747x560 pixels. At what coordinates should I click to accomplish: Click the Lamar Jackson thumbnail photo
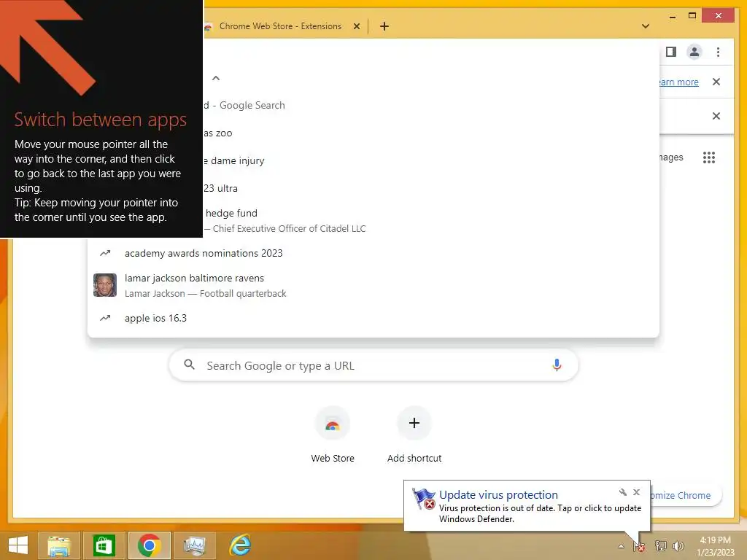point(105,285)
